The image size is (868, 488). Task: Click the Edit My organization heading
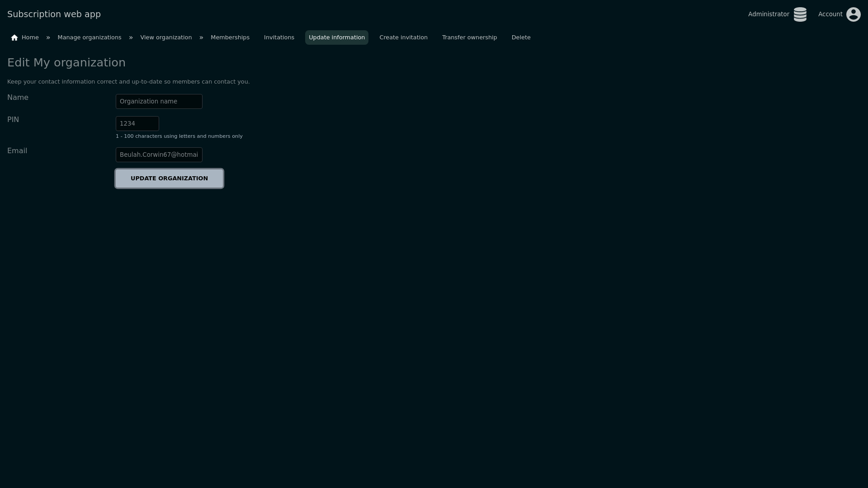pos(66,63)
